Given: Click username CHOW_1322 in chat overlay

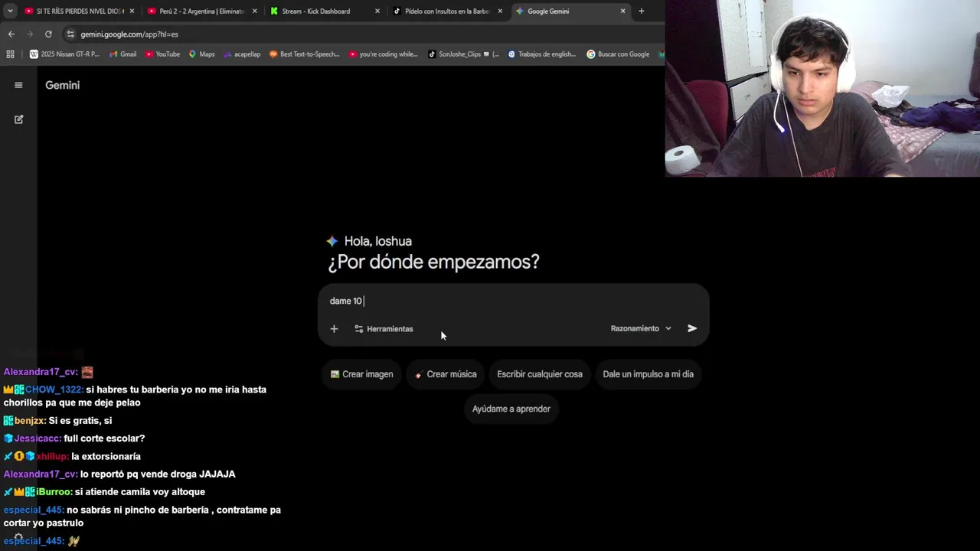Looking at the screenshot, I should click(x=54, y=390).
